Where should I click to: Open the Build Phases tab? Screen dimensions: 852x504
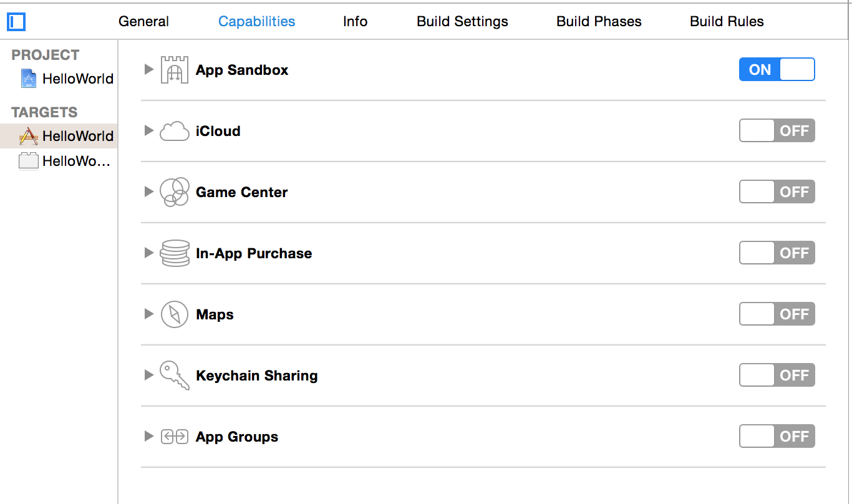(599, 21)
